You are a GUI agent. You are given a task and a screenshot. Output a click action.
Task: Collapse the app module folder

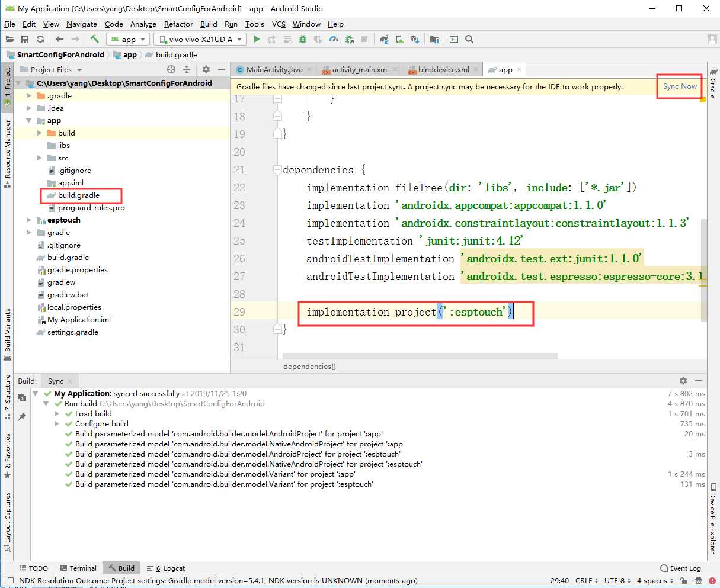(28, 120)
